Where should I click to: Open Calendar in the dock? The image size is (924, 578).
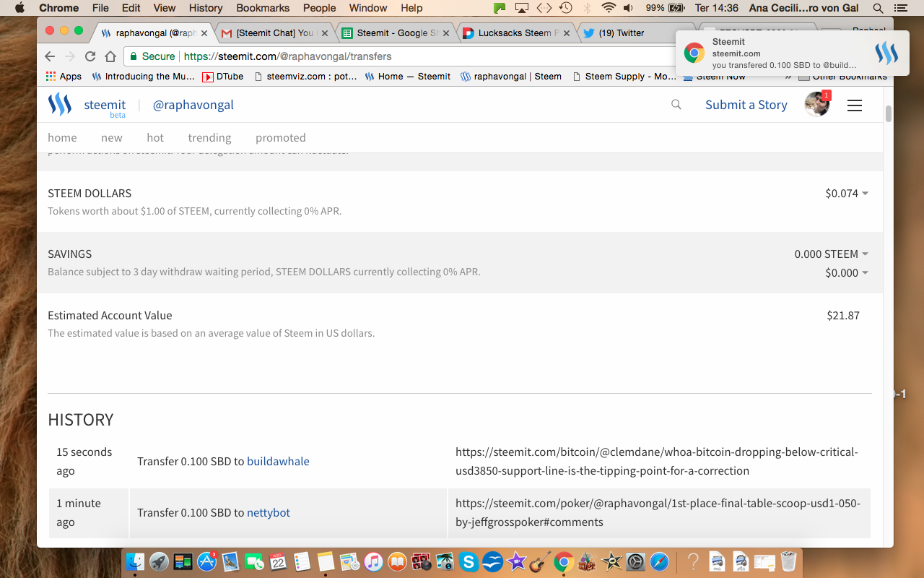click(279, 561)
